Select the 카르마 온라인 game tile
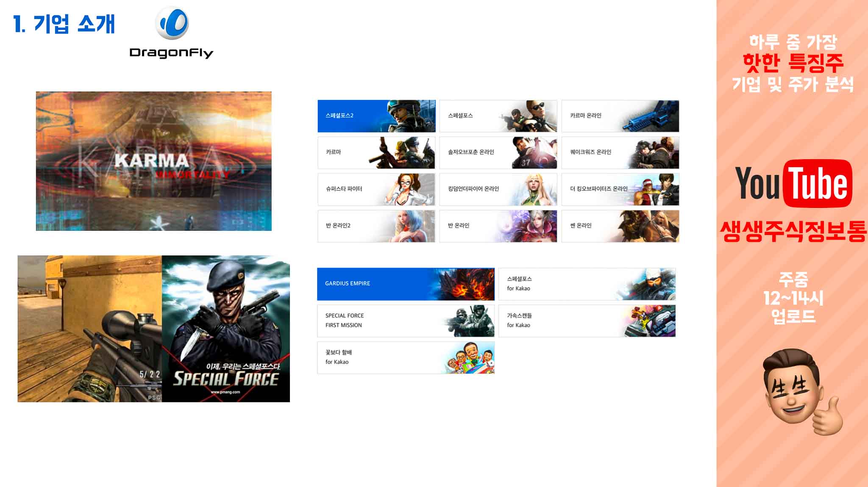Image resolution: width=868 pixels, height=487 pixels. (x=620, y=116)
